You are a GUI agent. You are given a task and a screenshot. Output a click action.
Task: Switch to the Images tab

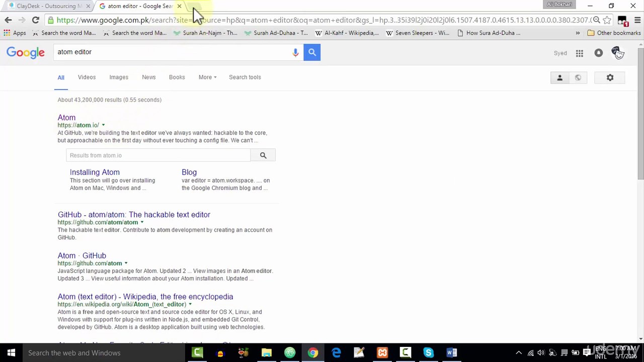[x=119, y=77]
